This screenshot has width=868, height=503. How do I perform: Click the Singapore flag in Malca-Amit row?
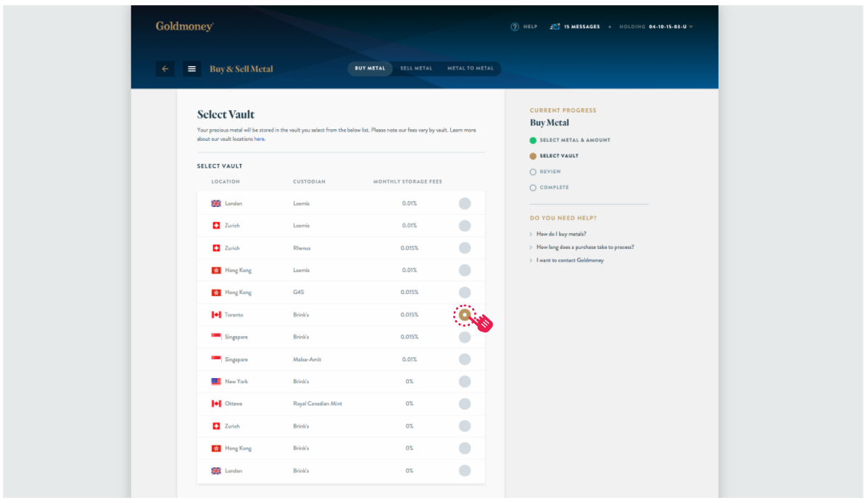(x=216, y=359)
